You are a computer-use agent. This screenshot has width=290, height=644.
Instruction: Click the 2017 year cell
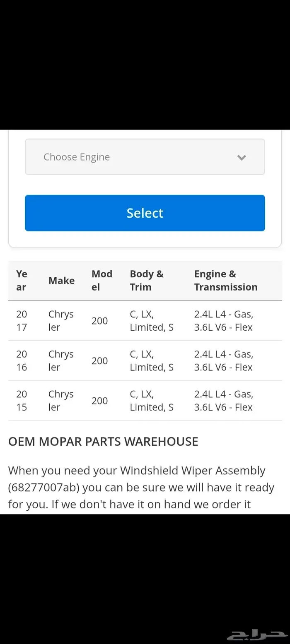(22, 321)
